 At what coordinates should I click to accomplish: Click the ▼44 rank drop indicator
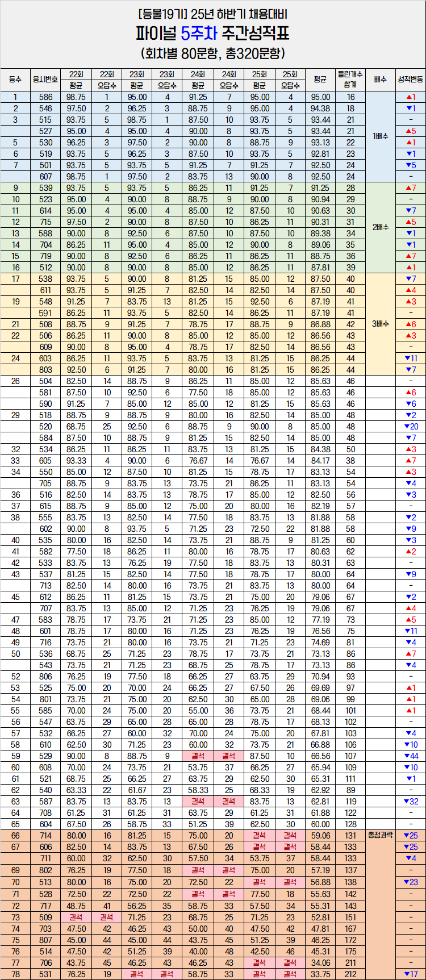pos(410,756)
